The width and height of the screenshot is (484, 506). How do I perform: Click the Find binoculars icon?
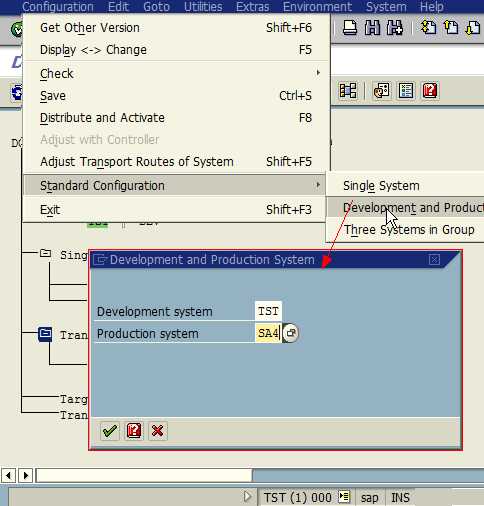tap(372, 28)
